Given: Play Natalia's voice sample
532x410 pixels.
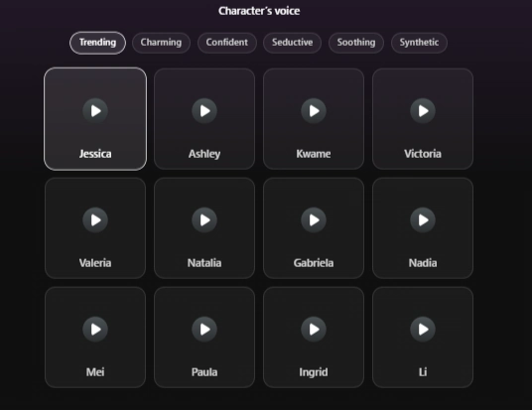Looking at the screenshot, I should click(x=204, y=220).
